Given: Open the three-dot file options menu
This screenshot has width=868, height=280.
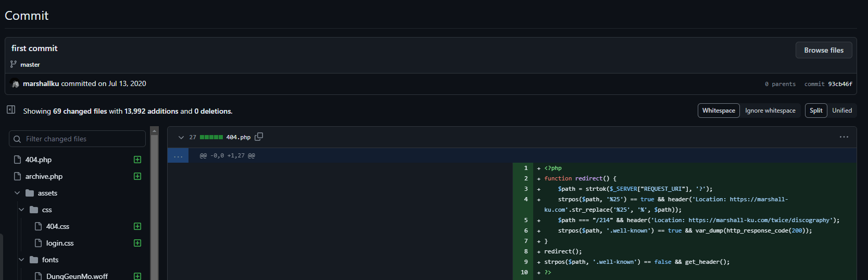Looking at the screenshot, I should [844, 137].
